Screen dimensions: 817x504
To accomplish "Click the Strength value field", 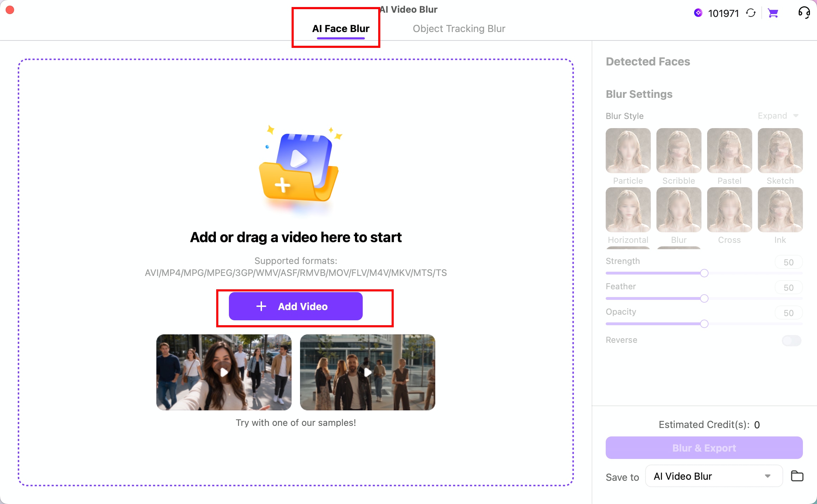I will (x=788, y=262).
